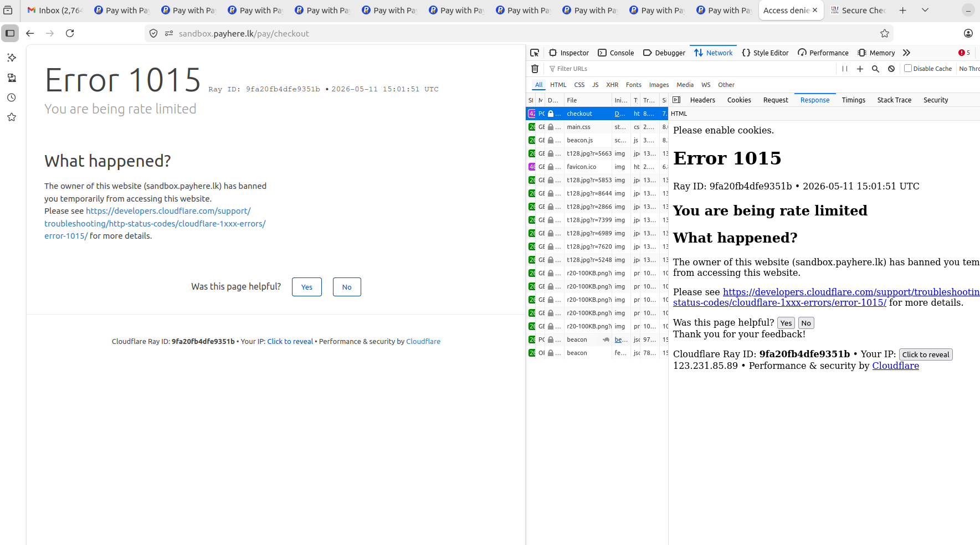Click the address bar URL

[x=244, y=33]
